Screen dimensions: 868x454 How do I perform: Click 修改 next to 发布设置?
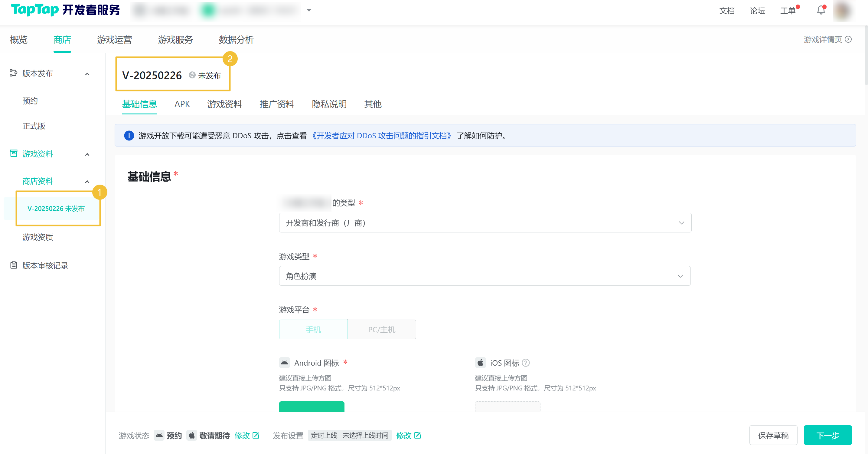coord(403,435)
